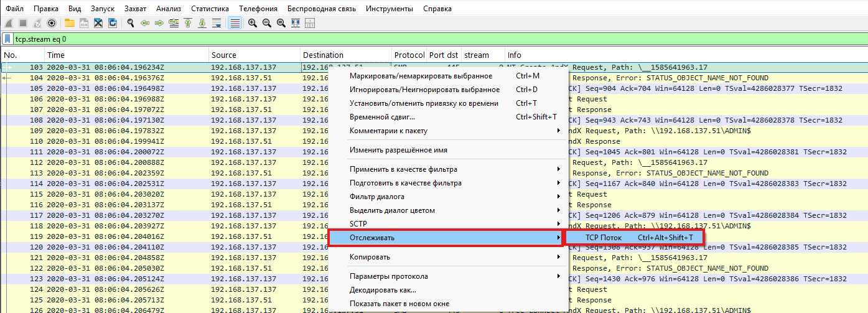Viewport: 868px width, 313px height.
Task: Select Временной сдвиг... entry
Action: pyautogui.click(x=447, y=117)
